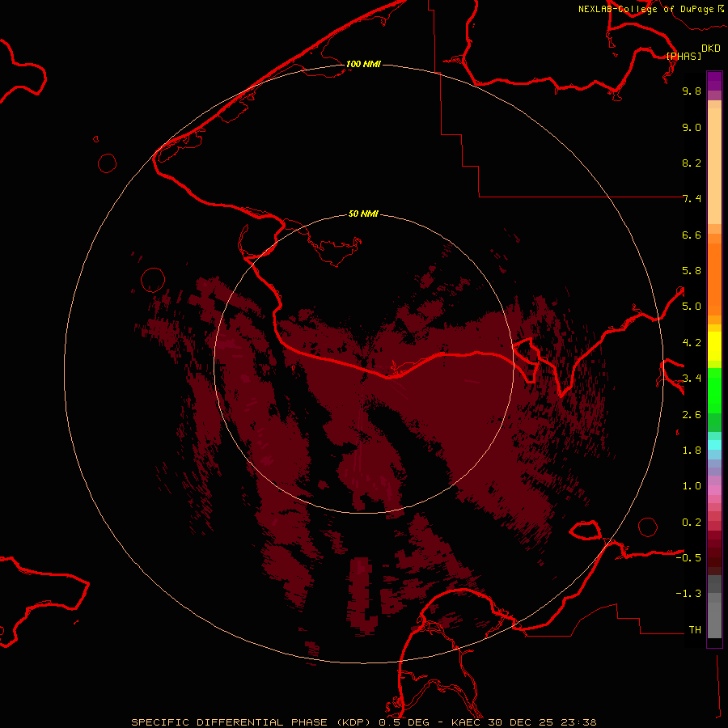This screenshot has height=728, width=728.
Task: Select the 8.2 legend value
Action: (692, 163)
